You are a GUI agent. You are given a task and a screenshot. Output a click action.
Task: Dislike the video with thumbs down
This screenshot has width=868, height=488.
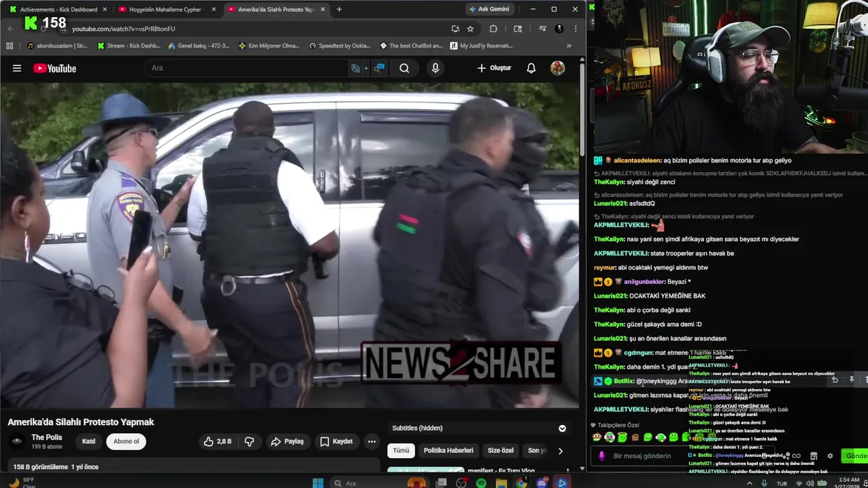tap(250, 441)
